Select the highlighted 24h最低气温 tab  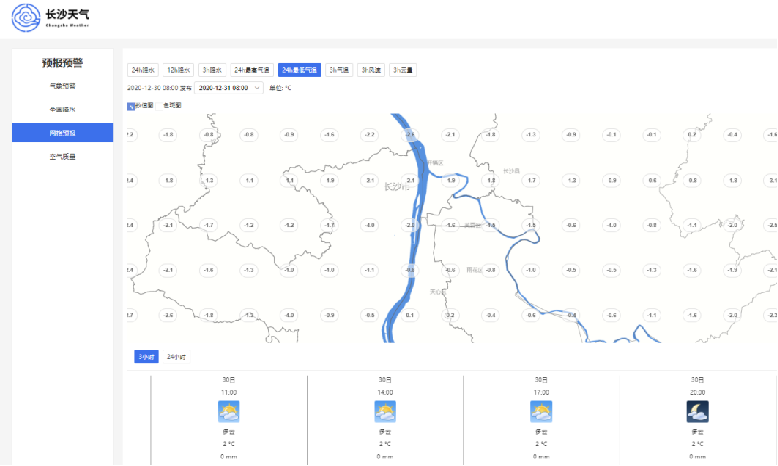pos(299,70)
